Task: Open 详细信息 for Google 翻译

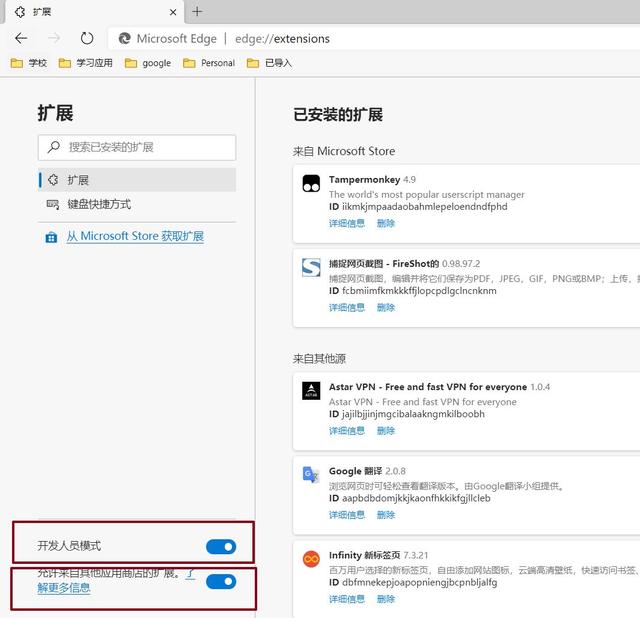Action: coord(347,515)
